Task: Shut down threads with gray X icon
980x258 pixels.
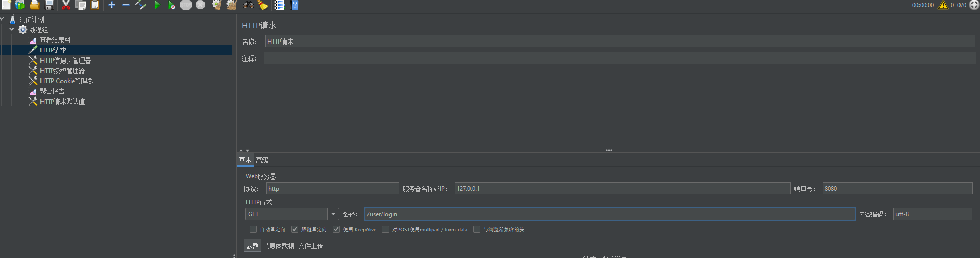Action: click(200, 5)
